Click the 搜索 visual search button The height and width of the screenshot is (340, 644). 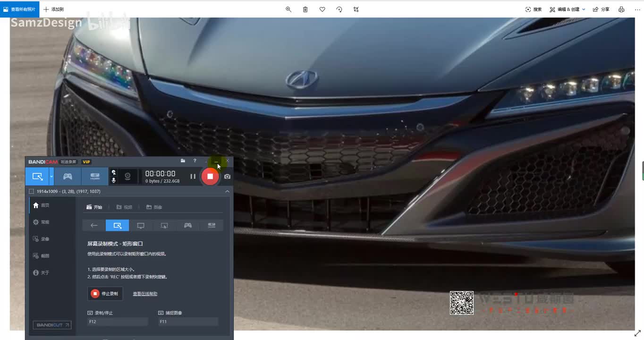click(x=534, y=9)
